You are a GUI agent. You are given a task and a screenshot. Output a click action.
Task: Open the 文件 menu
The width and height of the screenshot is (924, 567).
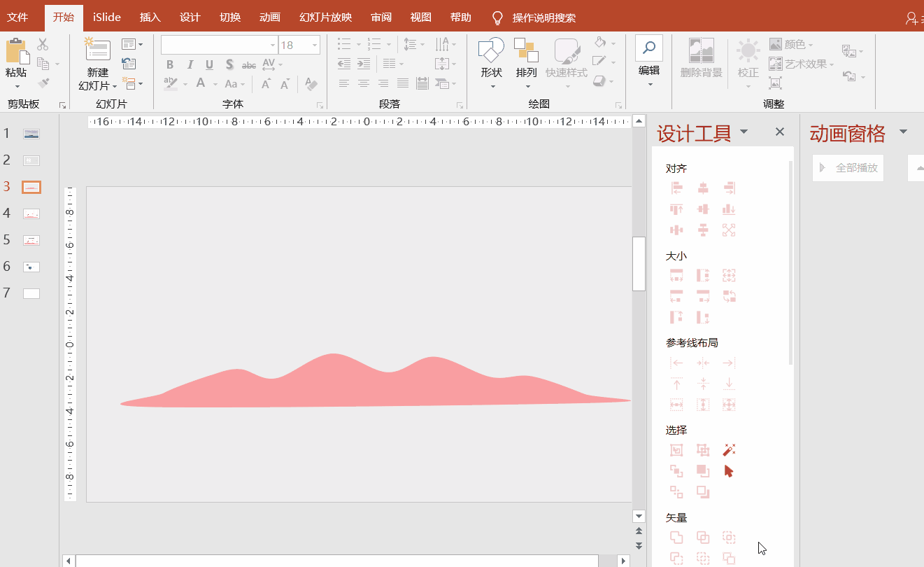point(17,17)
